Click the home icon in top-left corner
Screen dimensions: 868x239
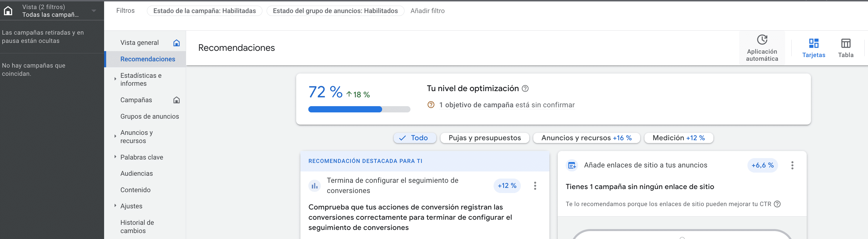coord(8,11)
